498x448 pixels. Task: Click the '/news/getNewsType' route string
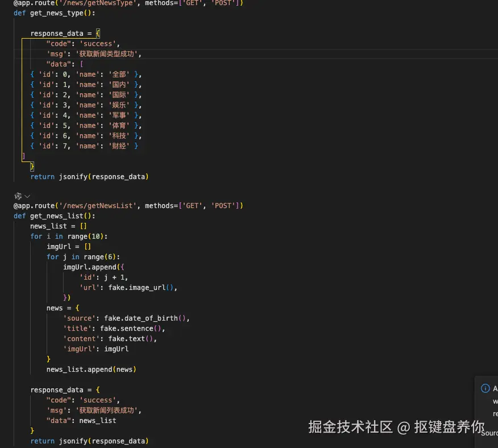point(98,3)
